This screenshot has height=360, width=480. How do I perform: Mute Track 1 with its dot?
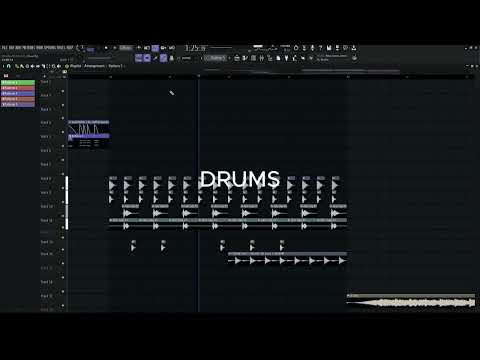coord(63,91)
